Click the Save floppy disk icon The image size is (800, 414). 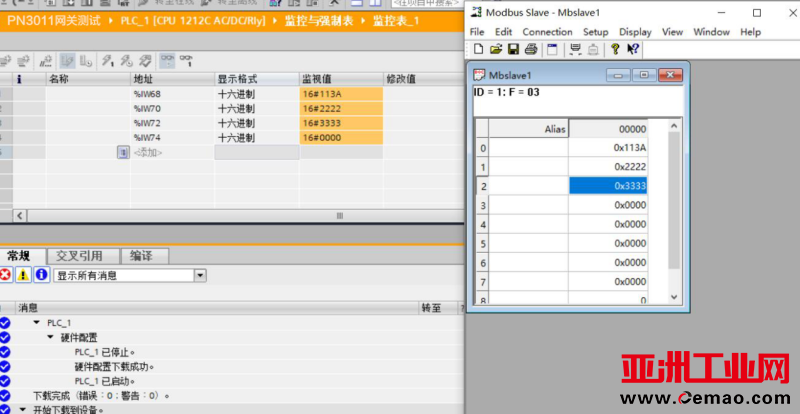[x=513, y=48]
